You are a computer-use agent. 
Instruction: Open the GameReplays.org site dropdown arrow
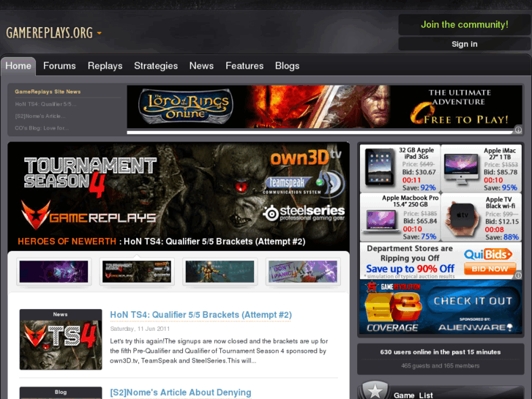coord(99,33)
